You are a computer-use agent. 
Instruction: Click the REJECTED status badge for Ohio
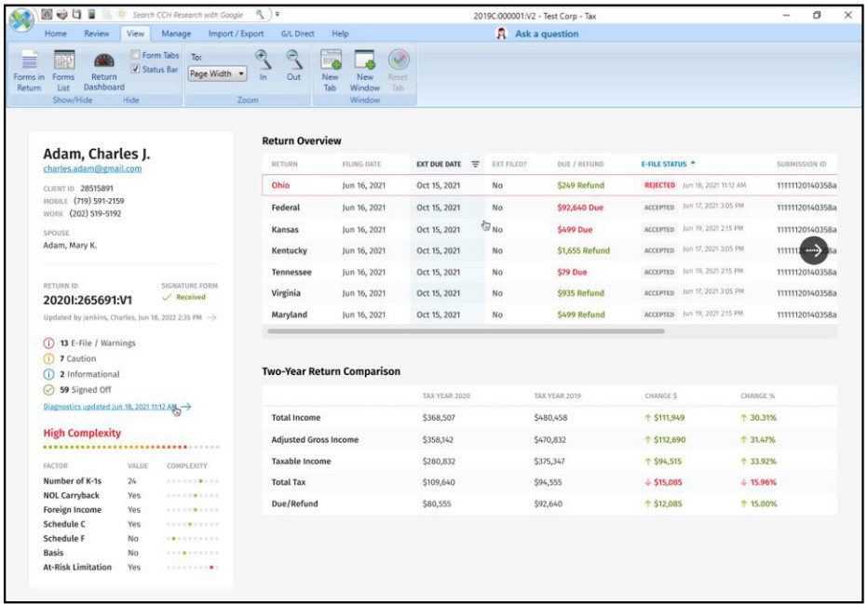[x=660, y=185]
